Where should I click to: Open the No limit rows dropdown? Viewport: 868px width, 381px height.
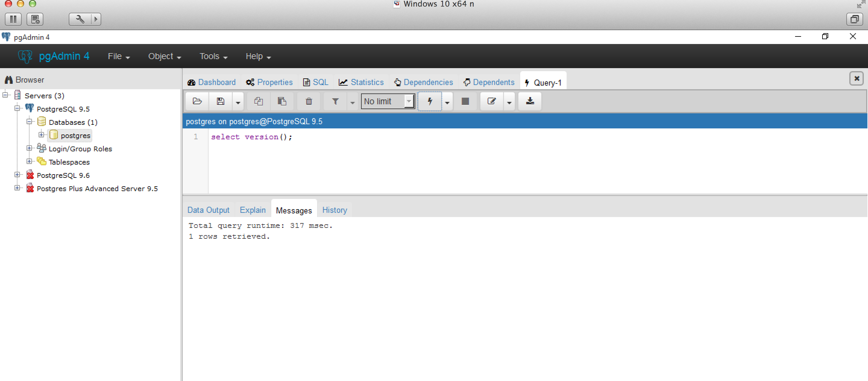(388, 101)
